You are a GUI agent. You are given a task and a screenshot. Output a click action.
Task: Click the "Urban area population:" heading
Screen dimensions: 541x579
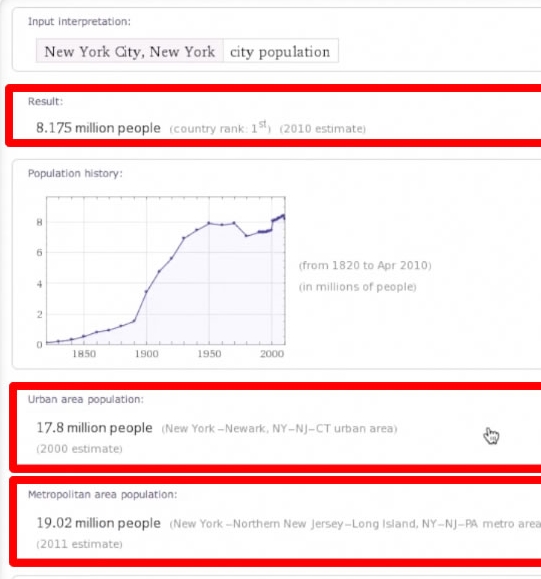[x=86, y=400]
